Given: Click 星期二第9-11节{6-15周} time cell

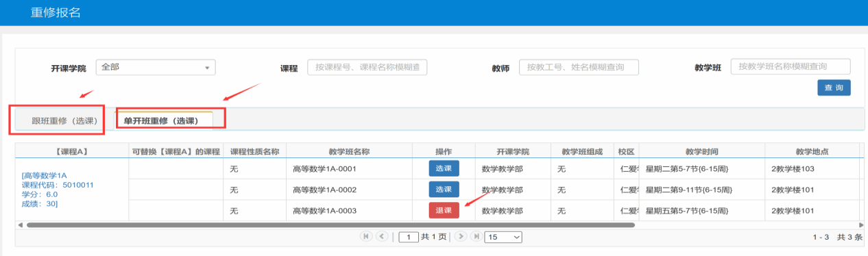Looking at the screenshot, I should (701, 189).
